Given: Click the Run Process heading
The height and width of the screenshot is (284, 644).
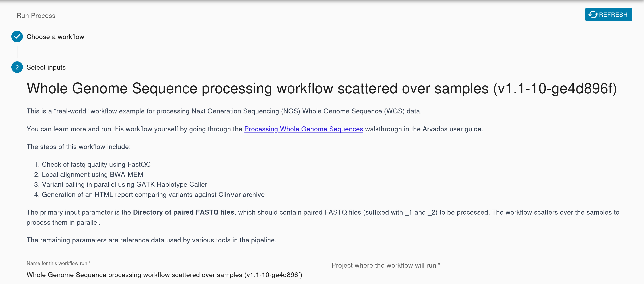Looking at the screenshot, I should tap(36, 16).
